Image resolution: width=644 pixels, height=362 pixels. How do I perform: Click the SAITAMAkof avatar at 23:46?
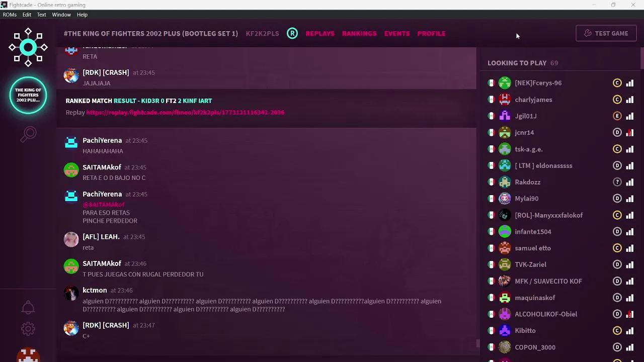pos(71,266)
